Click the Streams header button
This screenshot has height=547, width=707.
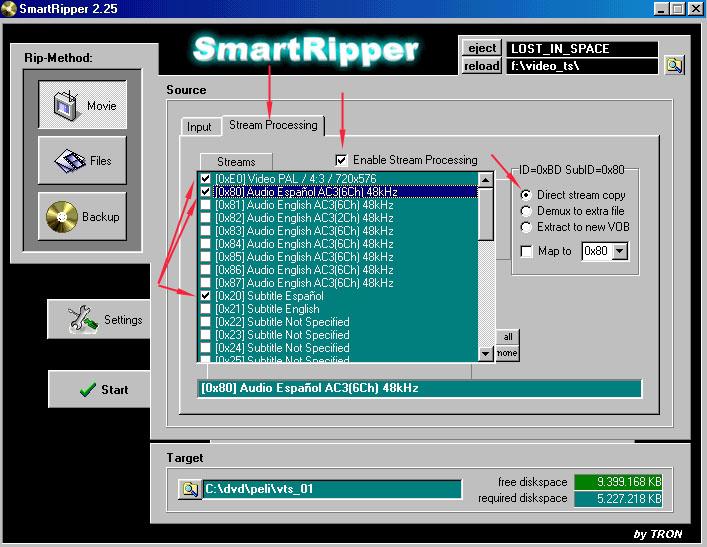pyautogui.click(x=236, y=161)
